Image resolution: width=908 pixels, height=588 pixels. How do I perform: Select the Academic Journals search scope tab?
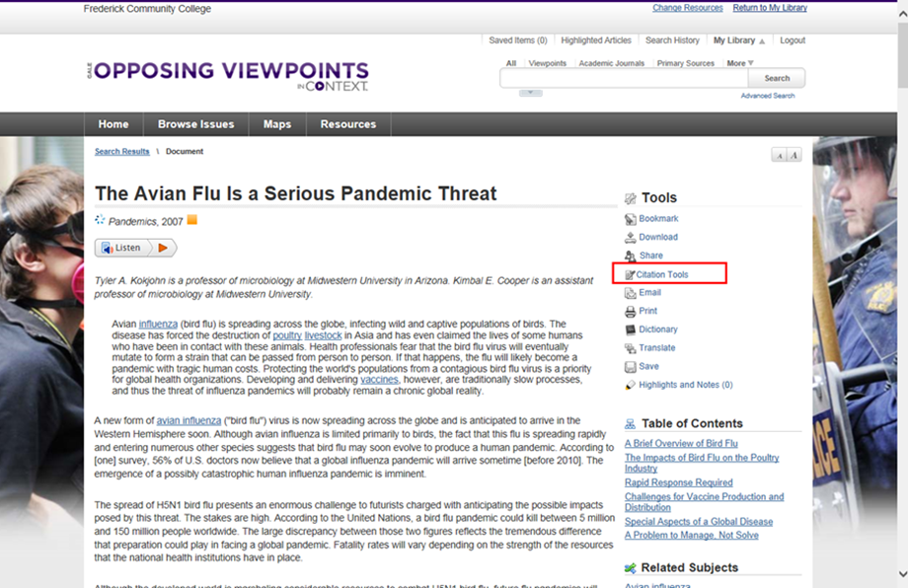612,63
